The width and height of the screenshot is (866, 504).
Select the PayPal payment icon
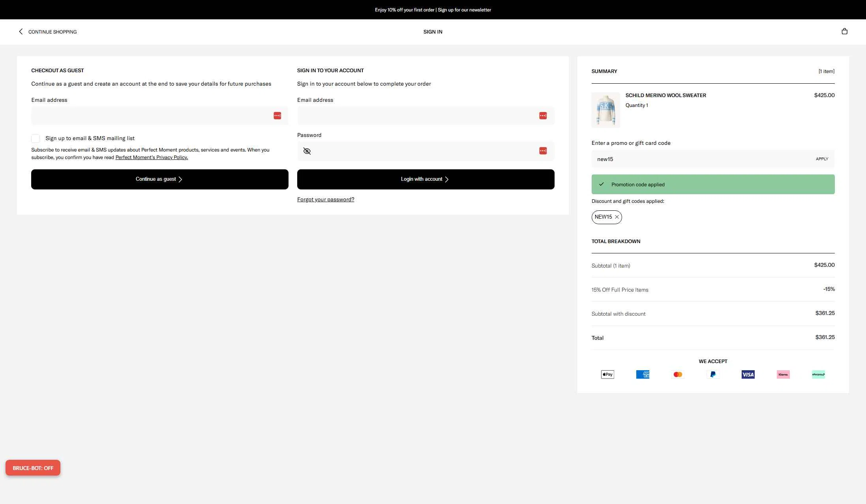[713, 374]
